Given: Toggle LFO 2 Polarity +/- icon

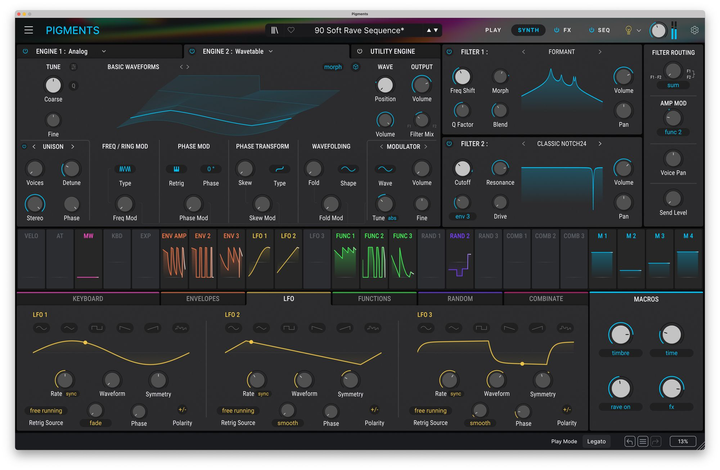Looking at the screenshot, I should pyautogui.click(x=374, y=410).
